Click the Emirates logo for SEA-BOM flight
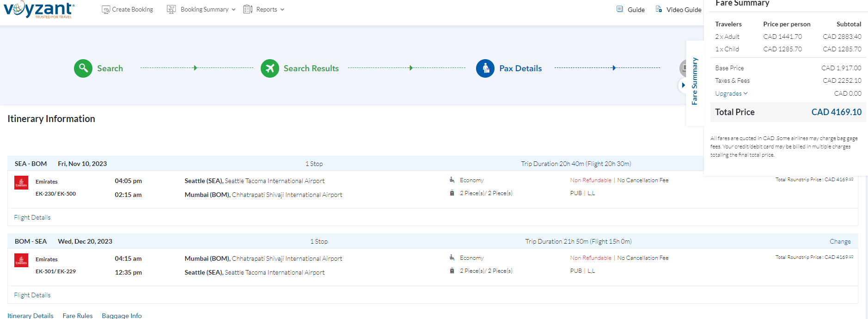 pyautogui.click(x=21, y=183)
